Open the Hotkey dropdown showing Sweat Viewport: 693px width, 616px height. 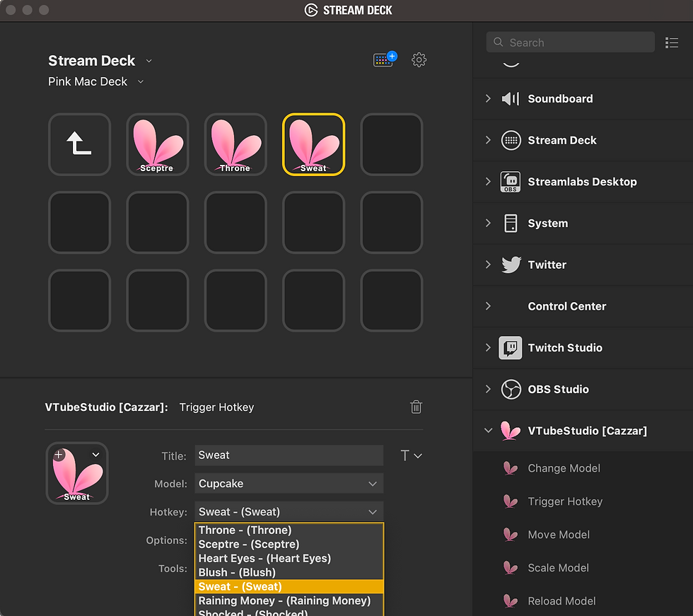[x=289, y=512]
